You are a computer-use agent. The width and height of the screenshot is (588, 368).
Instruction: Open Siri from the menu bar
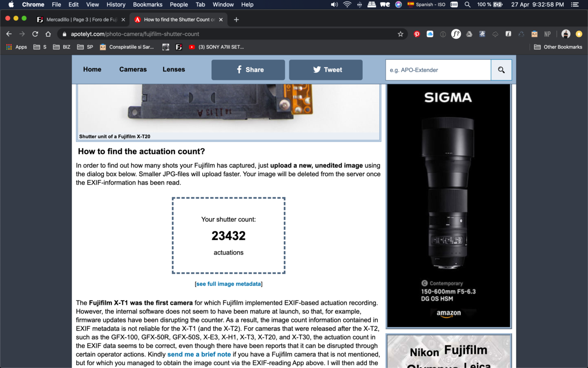point(399,4)
